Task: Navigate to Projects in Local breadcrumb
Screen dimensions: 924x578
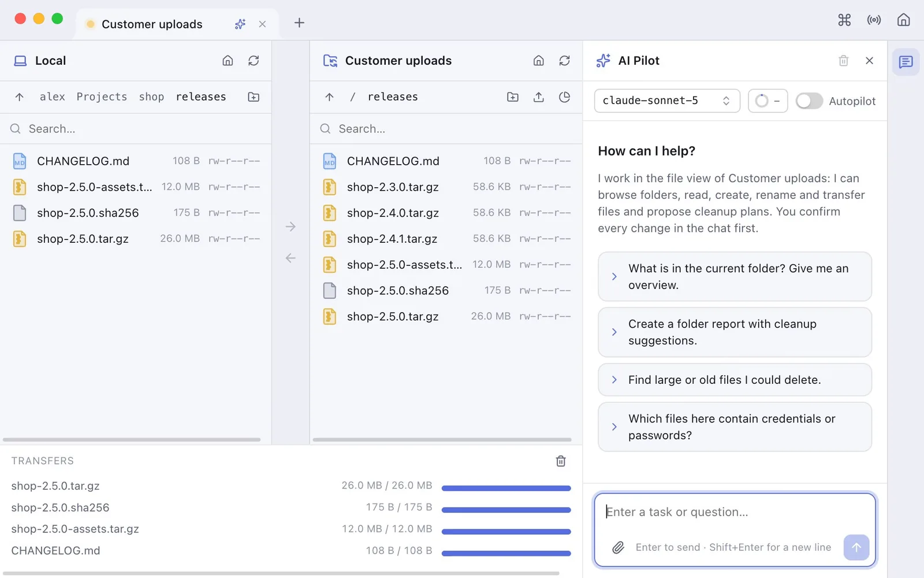Action: click(102, 97)
